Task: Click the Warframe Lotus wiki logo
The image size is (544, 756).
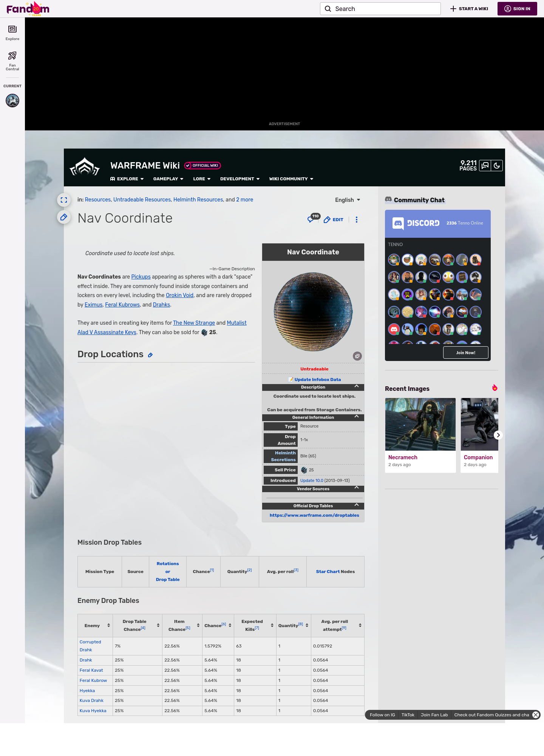Action: (x=85, y=167)
